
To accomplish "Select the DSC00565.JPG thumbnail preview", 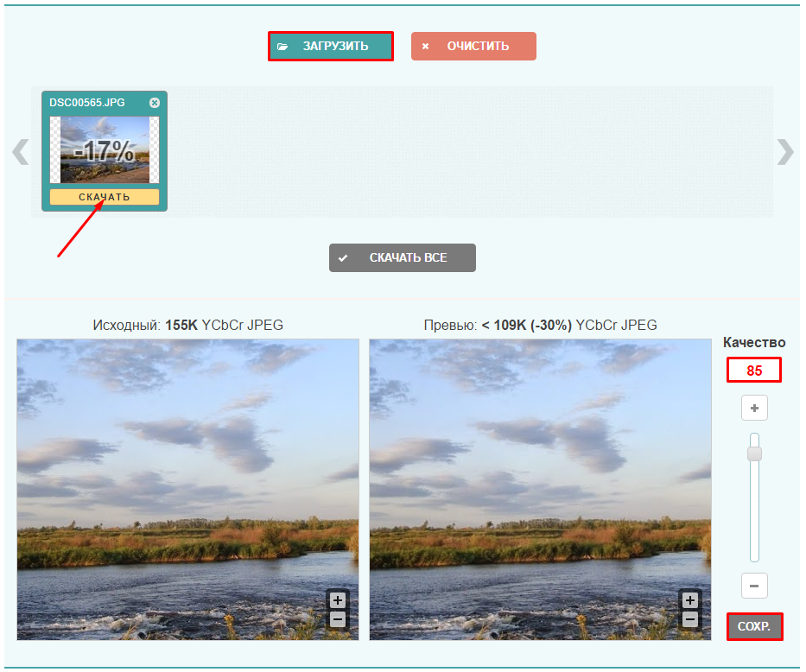I will 105,149.
